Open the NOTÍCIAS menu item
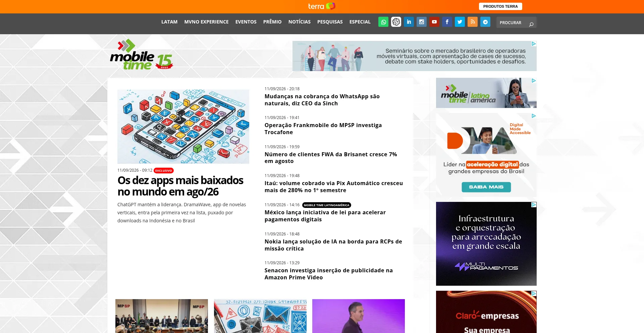The height and width of the screenshot is (333, 644). point(300,22)
